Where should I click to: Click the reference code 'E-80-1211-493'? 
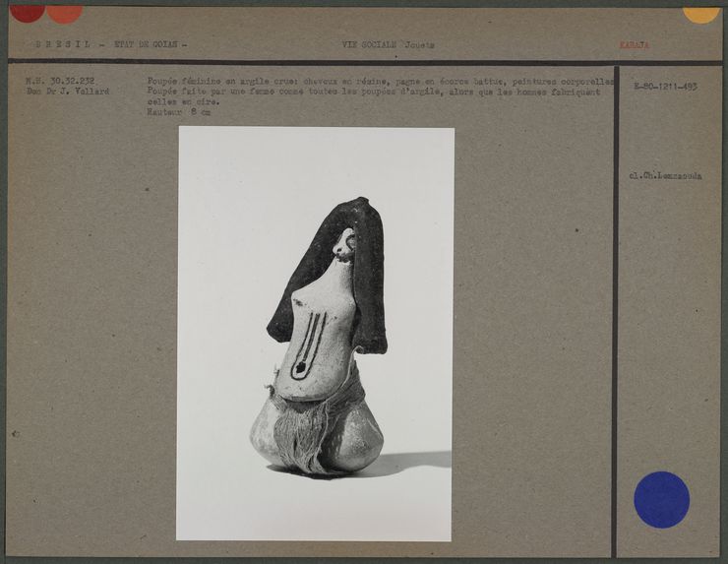[x=665, y=87]
